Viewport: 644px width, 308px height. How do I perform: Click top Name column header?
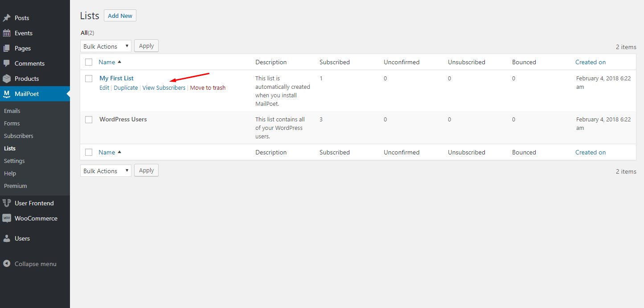pyautogui.click(x=107, y=62)
